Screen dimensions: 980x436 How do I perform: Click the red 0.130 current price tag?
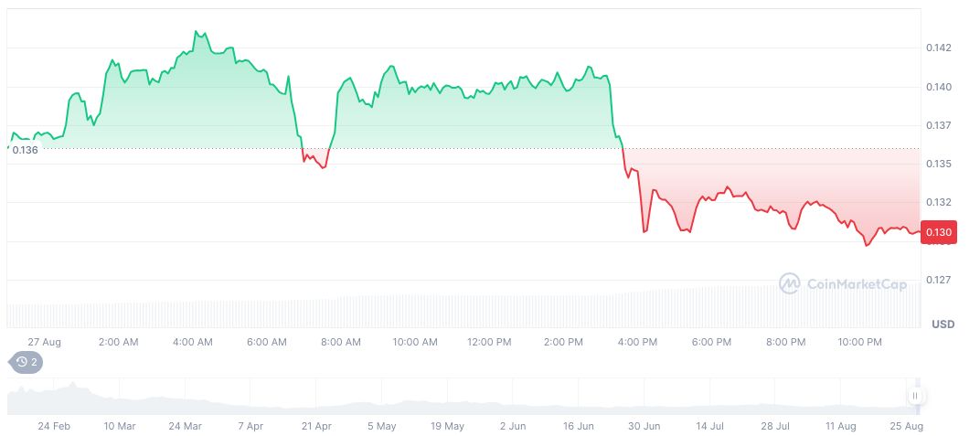click(939, 233)
